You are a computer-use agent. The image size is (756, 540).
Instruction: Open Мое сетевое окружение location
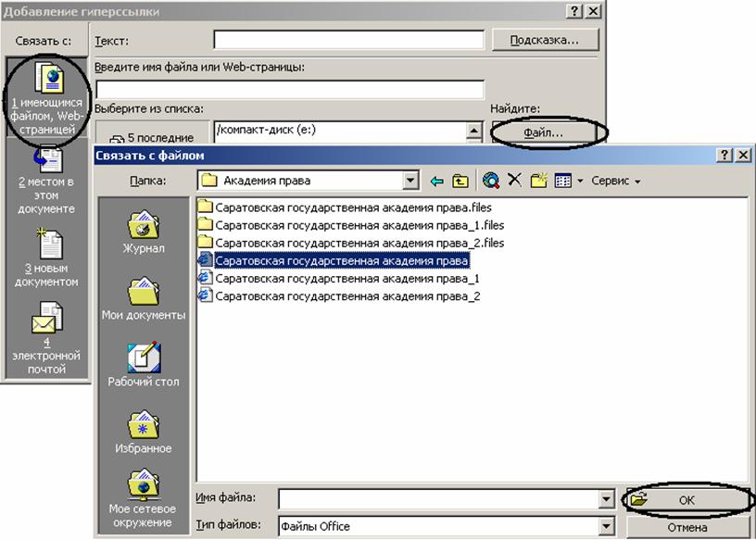click(x=144, y=498)
